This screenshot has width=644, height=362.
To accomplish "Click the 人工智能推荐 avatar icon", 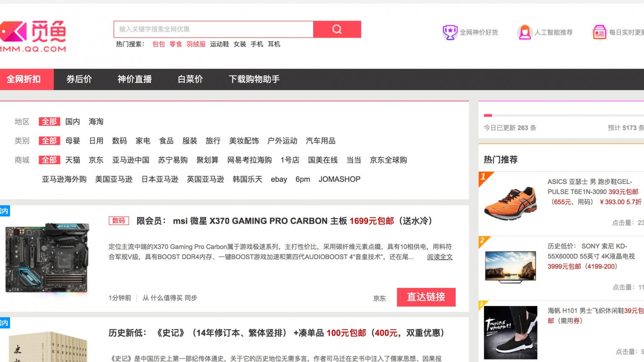I will pyautogui.click(x=524, y=32).
